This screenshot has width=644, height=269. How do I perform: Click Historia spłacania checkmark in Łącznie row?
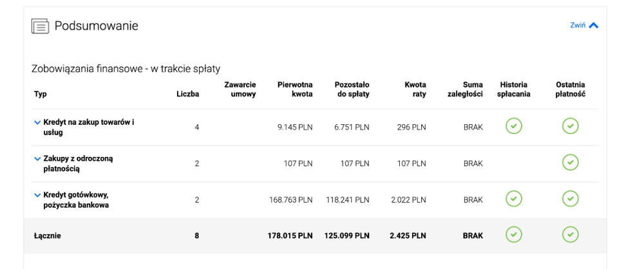[513, 235]
